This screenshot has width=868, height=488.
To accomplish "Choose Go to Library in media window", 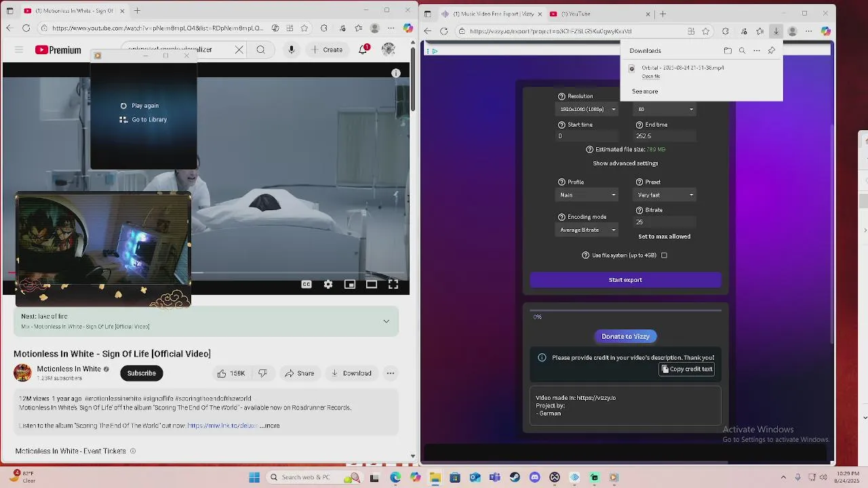I will (x=143, y=119).
